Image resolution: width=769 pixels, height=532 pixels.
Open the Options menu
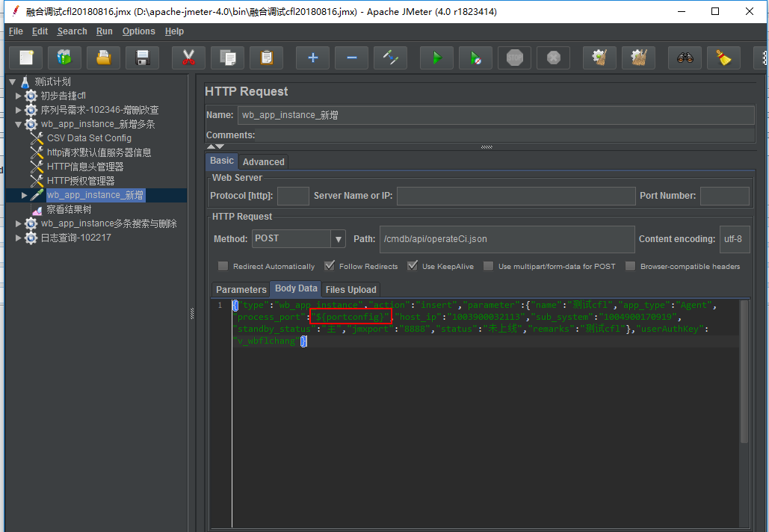pyautogui.click(x=139, y=31)
